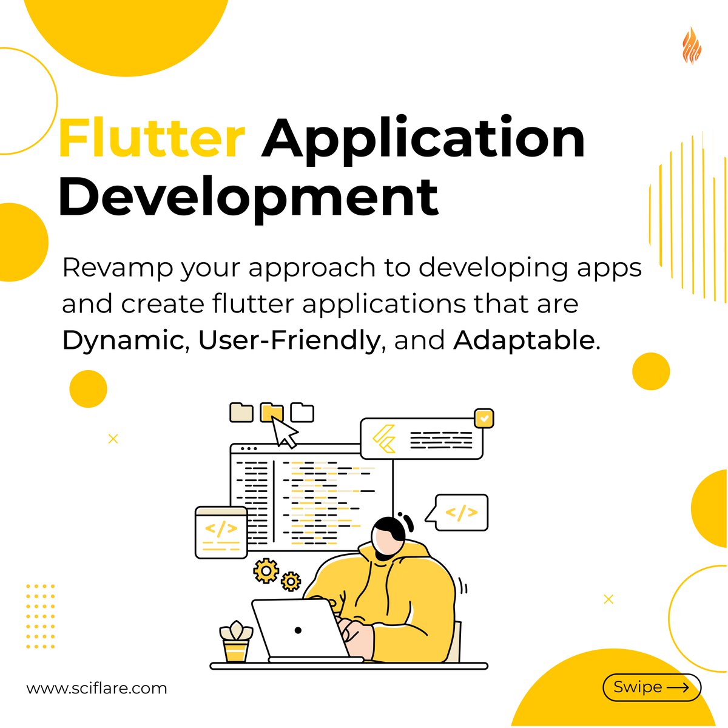Viewport: 728px width, 728px height.
Task: Click the potted plant on desk
Action: (236, 642)
